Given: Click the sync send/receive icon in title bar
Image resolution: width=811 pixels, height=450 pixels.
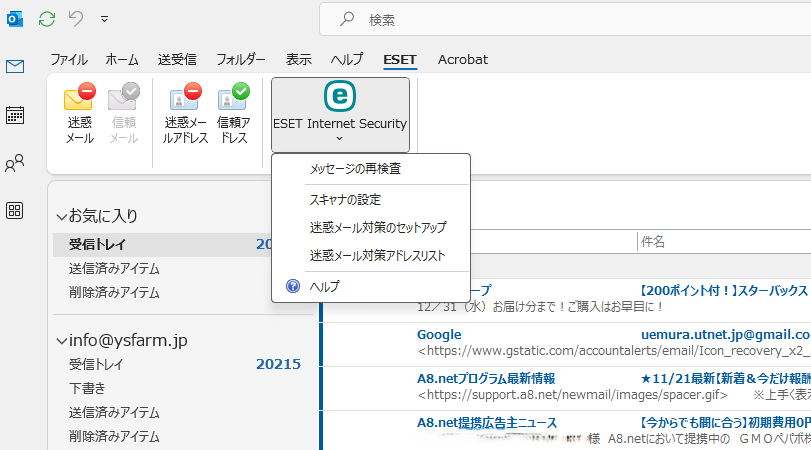Looking at the screenshot, I should [46, 19].
